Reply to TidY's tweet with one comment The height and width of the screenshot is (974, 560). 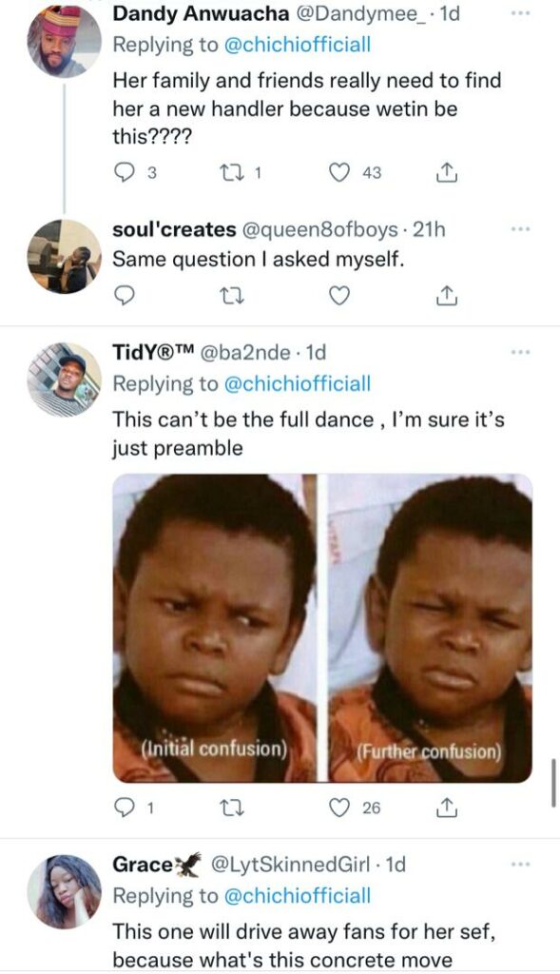(x=125, y=808)
